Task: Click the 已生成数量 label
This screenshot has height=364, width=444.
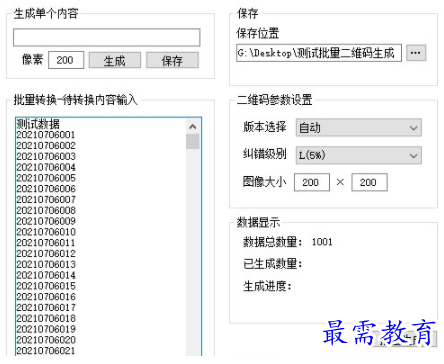Action: (273, 264)
